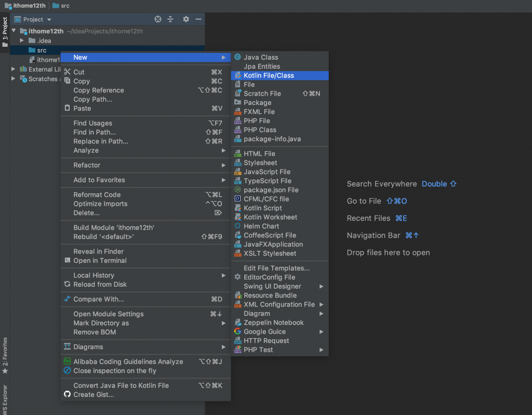Click the Package folder icon

(238, 102)
